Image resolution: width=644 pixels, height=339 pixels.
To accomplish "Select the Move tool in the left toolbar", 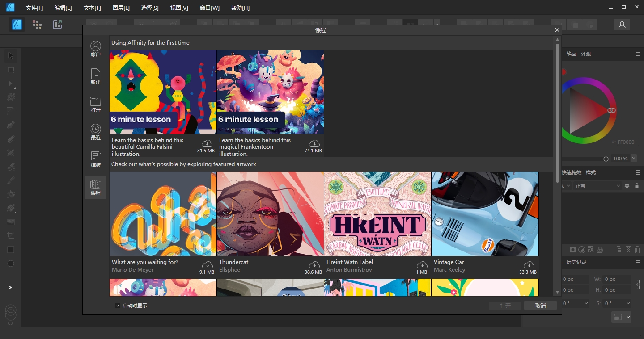I will pos(10,55).
